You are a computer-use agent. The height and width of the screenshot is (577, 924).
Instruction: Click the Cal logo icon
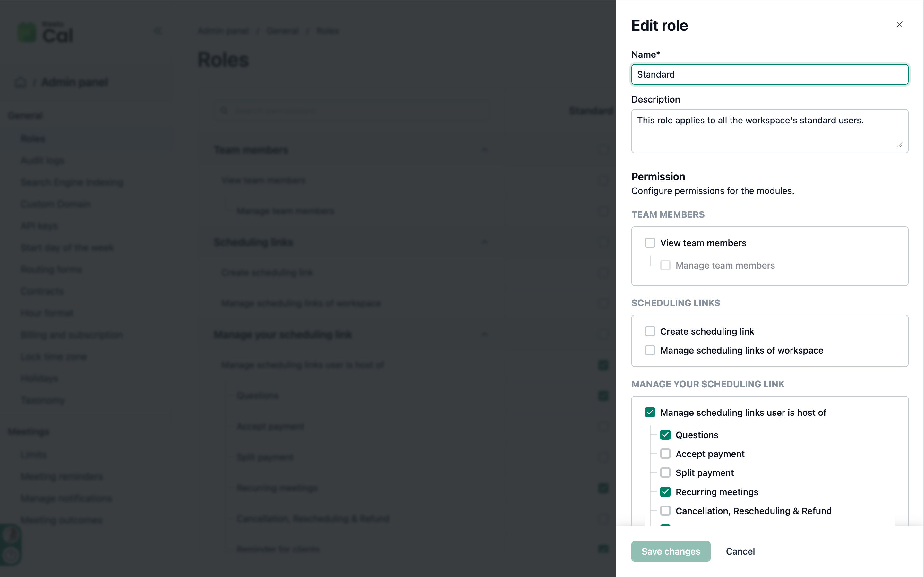[x=27, y=33]
